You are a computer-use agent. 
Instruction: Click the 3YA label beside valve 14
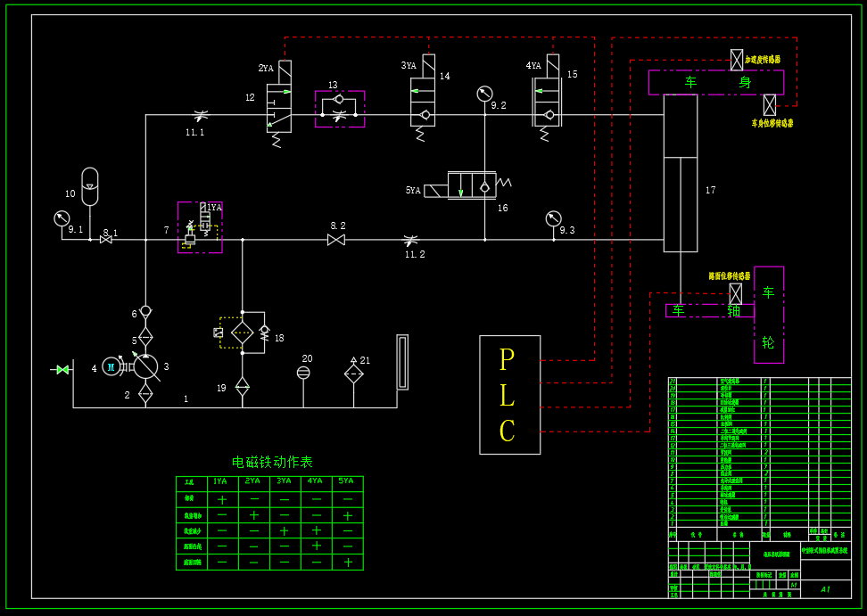(x=409, y=66)
